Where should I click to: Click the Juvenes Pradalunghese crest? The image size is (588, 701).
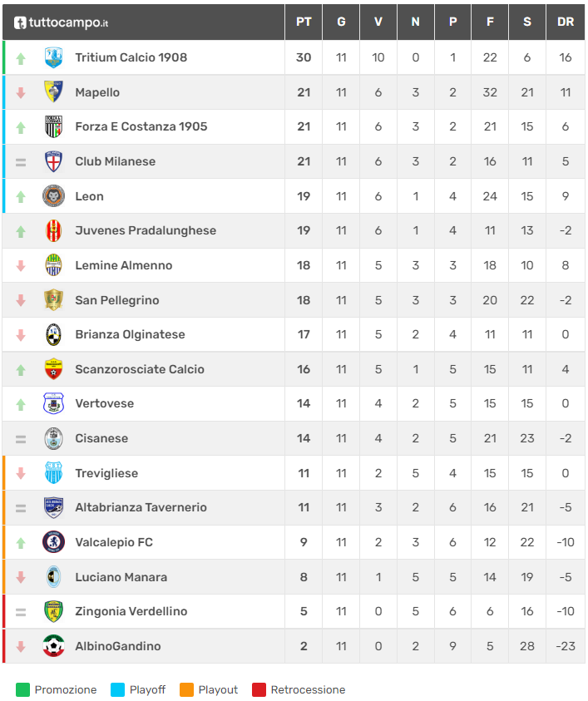(53, 230)
